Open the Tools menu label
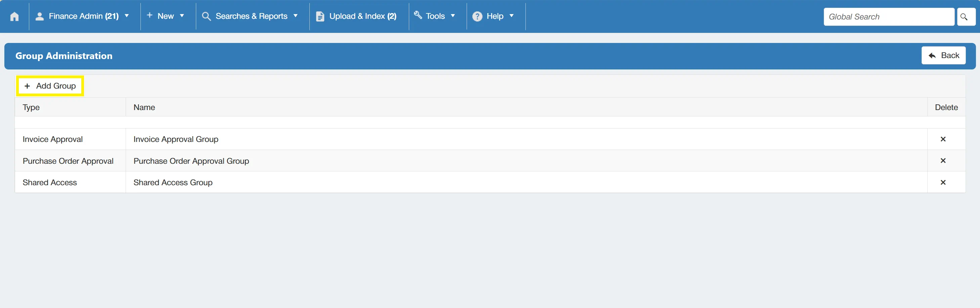This screenshot has width=980, height=308. (435, 16)
